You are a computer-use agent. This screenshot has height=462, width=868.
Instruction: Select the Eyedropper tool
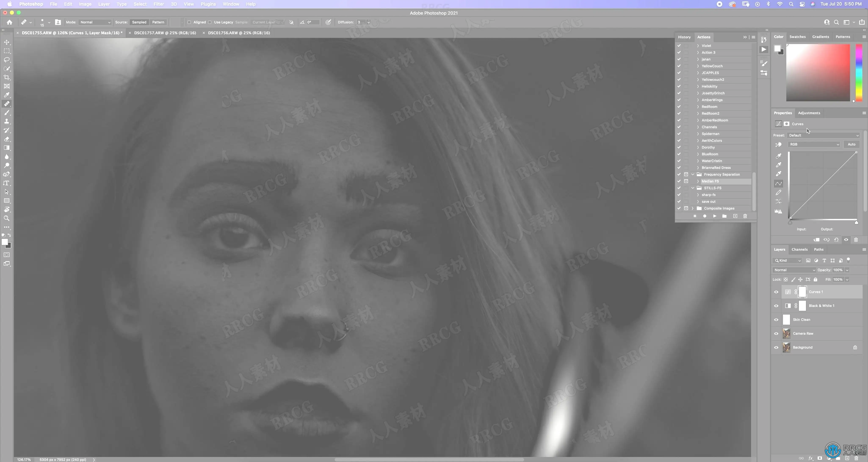click(x=7, y=95)
